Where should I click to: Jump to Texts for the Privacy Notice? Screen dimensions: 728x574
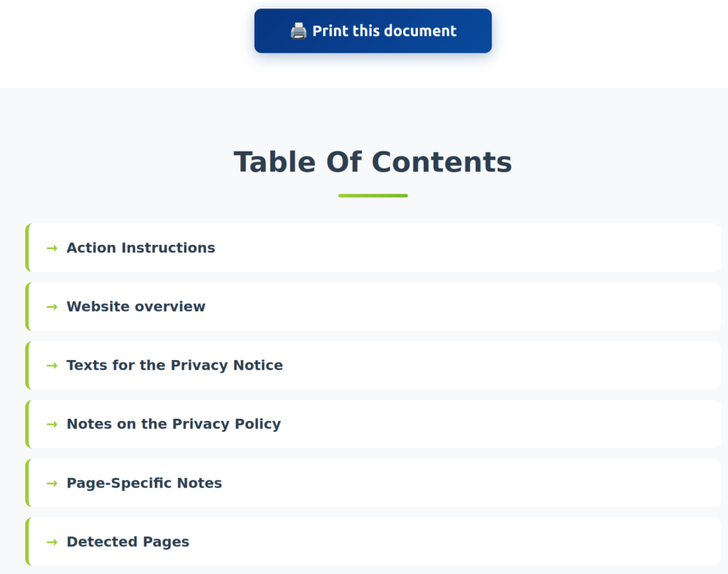175,366
